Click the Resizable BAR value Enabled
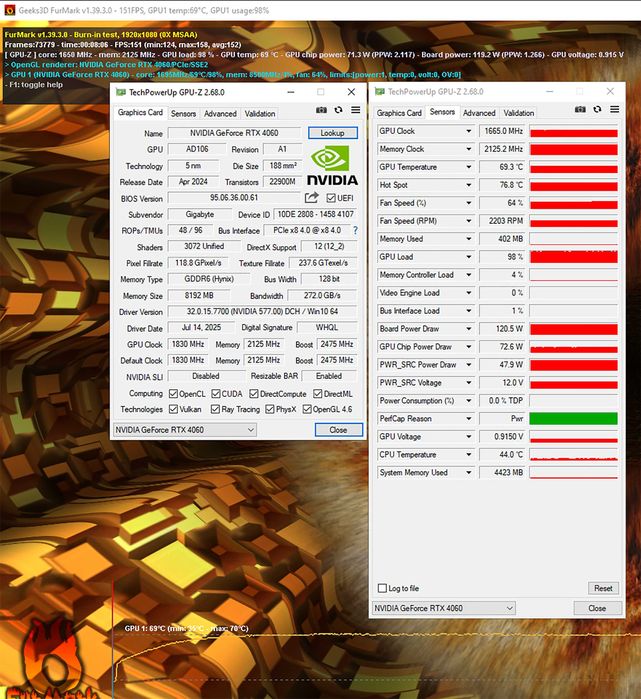The image size is (641, 699). pyautogui.click(x=329, y=376)
